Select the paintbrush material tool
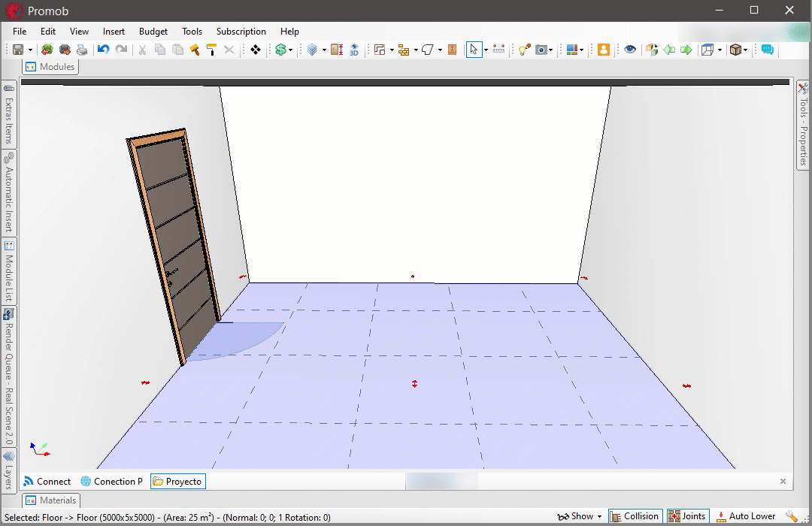The width and height of the screenshot is (812, 526). (x=195, y=50)
